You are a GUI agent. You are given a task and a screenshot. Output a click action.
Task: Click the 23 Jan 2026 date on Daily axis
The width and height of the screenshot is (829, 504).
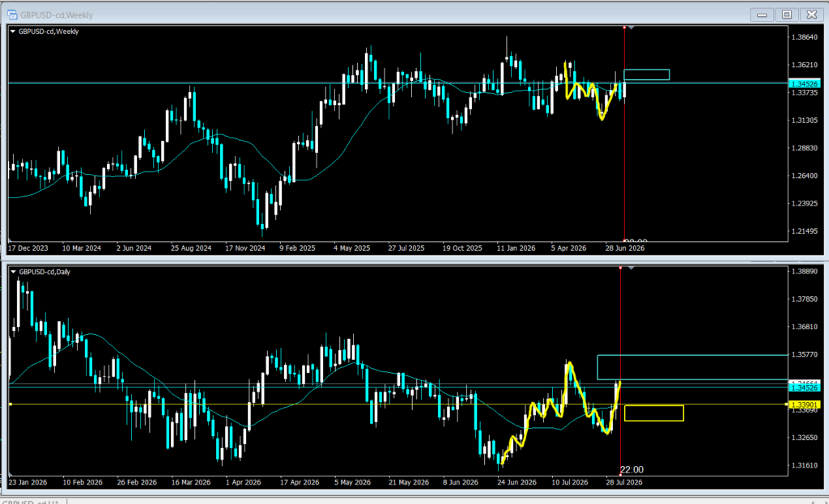pos(28,482)
